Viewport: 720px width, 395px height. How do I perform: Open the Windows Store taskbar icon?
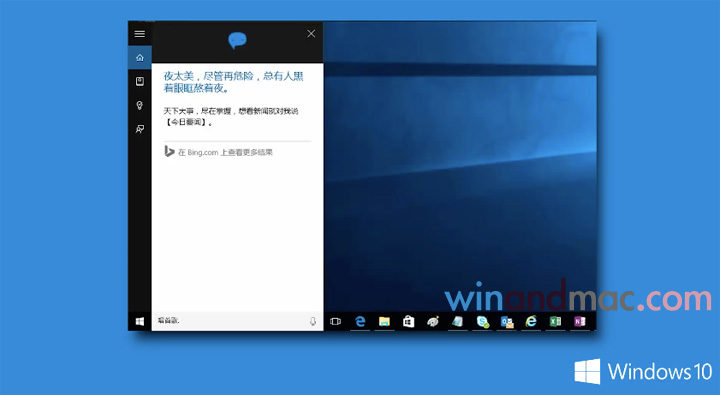coord(409,322)
